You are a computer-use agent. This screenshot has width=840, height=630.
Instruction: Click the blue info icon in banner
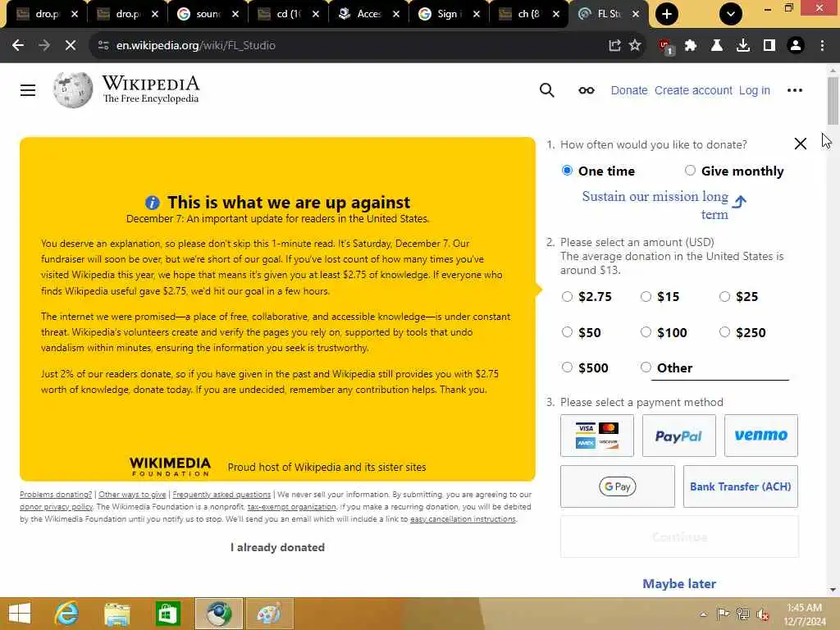tap(152, 203)
